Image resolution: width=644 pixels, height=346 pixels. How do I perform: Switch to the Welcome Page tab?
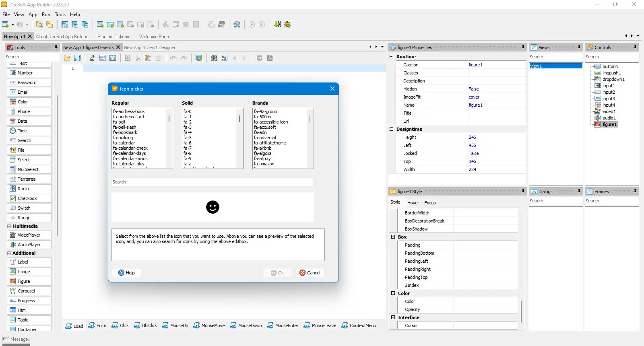click(154, 36)
